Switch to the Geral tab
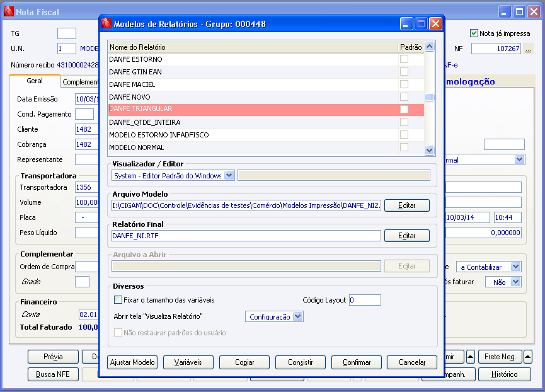Viewport: 545px width, 392px height. click(x=35, y=81)
